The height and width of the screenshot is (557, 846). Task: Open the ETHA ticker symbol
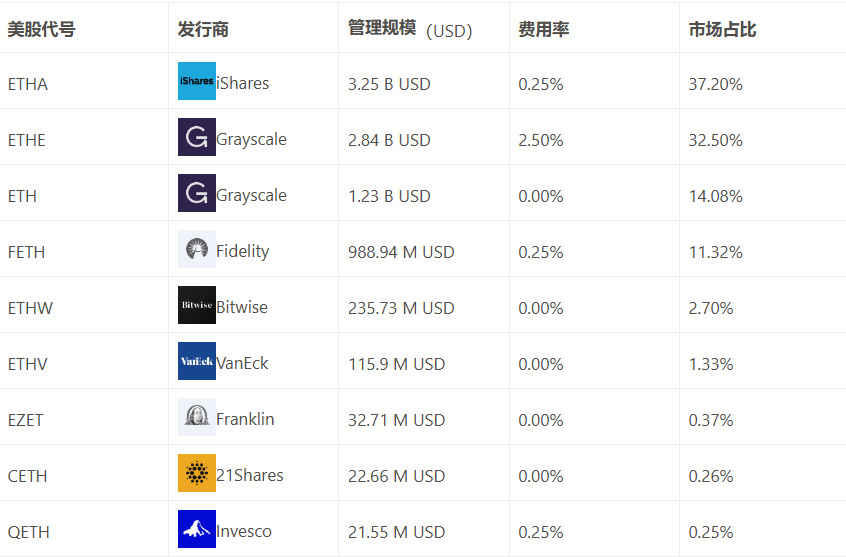point(28,84)
